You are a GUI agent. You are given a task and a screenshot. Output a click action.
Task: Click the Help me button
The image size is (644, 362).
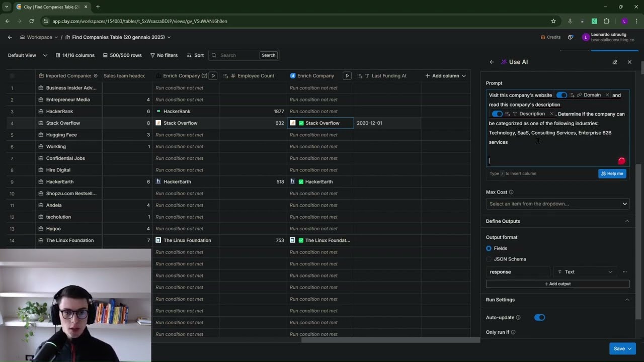pos(612,173)
